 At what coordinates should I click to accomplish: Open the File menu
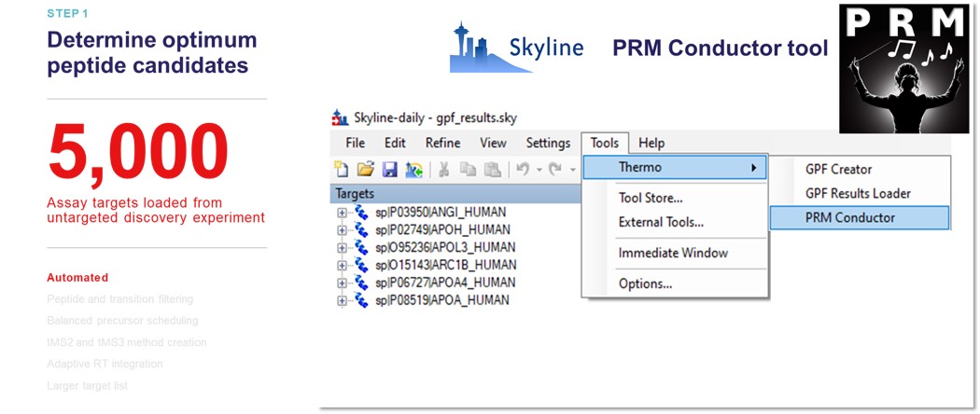355,143
